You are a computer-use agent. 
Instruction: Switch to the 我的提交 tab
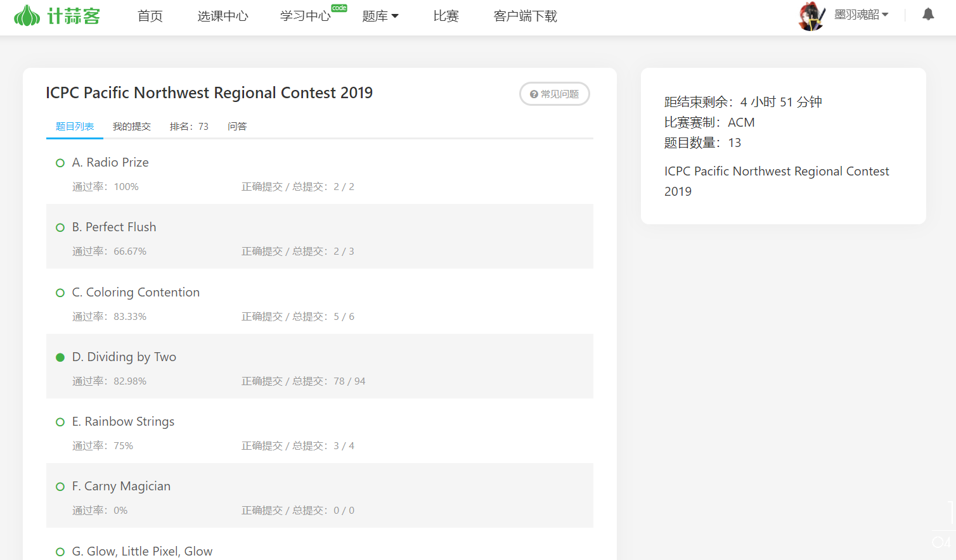pos(132,127)
